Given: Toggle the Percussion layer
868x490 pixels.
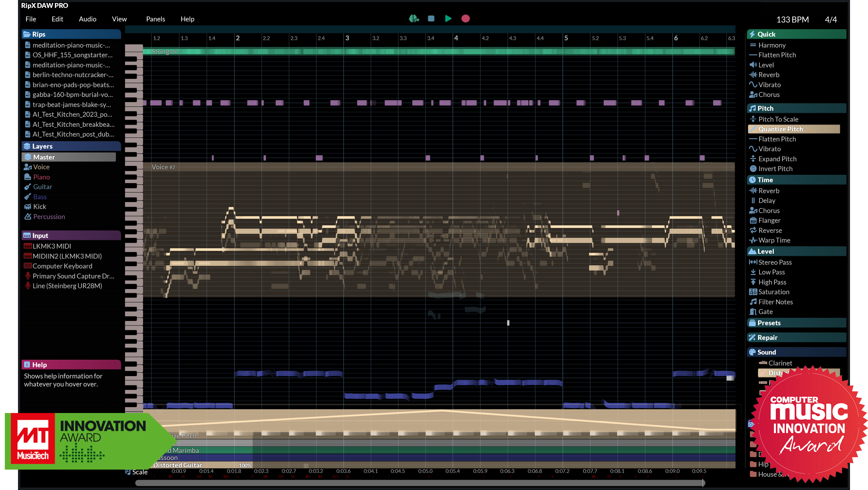Looking at the screenshot, I should (49, 217).
